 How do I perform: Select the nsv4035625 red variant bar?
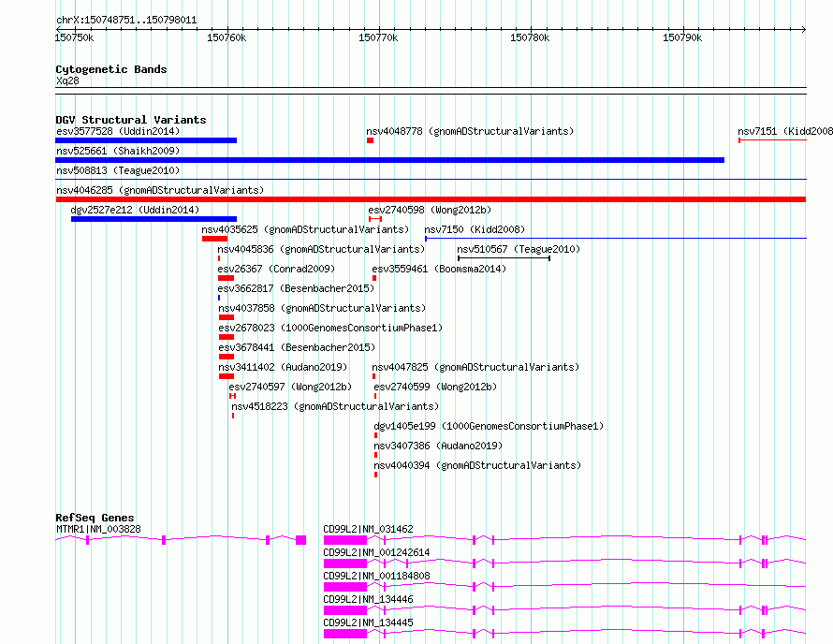pos(214,239)
